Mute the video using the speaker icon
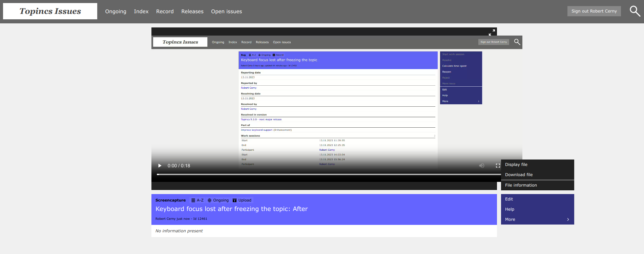644x254 pixels. [481, 166]
